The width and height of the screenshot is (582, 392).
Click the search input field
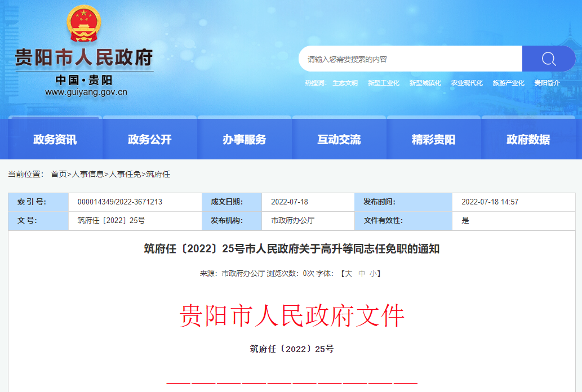410,59
